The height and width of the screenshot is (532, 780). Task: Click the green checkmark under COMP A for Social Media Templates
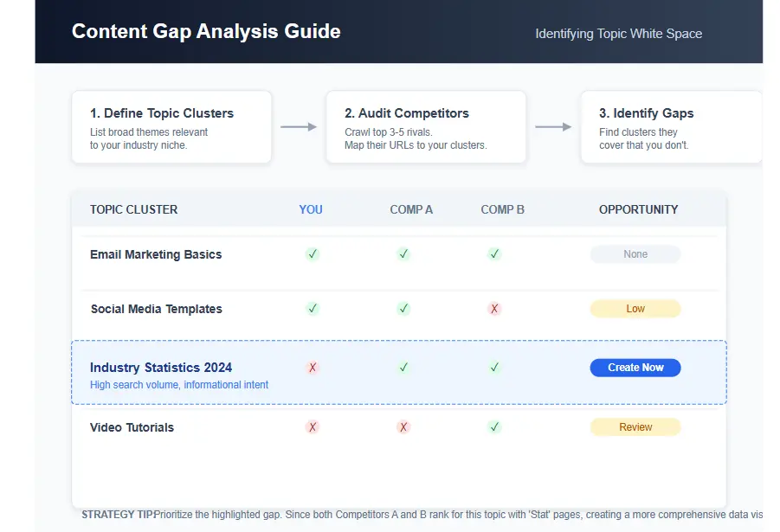(403, 308)
